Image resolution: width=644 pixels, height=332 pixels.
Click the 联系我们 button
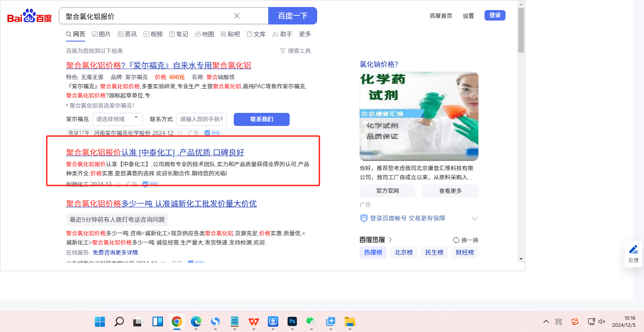[262, 119]
